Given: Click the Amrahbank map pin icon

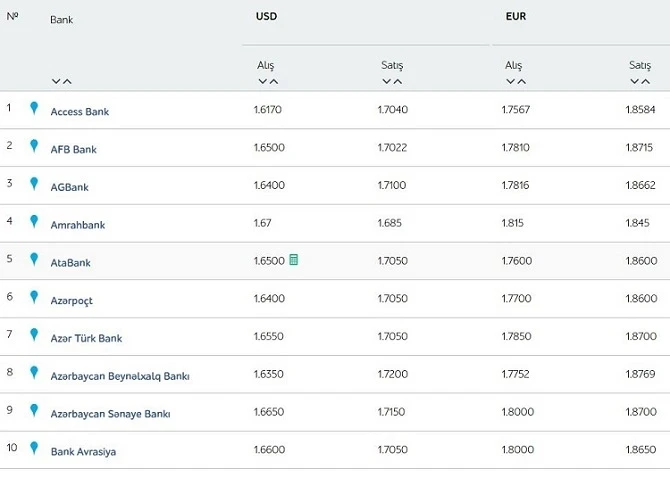Looking at the screenshot, I should pyautogui.click(x=34, y=221).
